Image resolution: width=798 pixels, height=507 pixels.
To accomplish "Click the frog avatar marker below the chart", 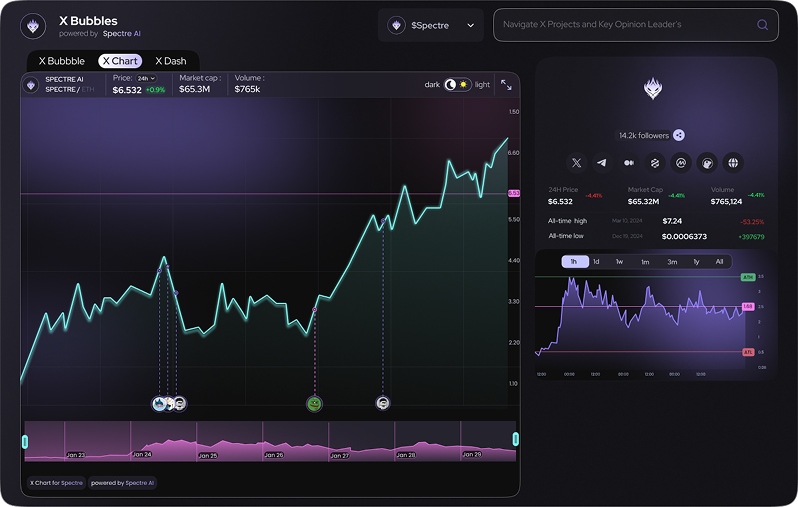I will tap(315, 404).
